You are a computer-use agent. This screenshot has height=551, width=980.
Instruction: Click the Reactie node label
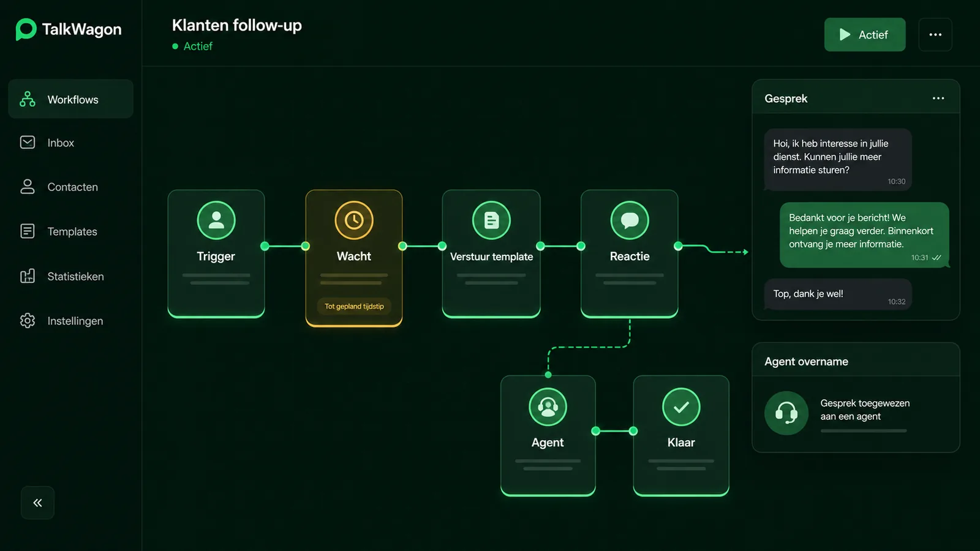click(x=630, y=257)
